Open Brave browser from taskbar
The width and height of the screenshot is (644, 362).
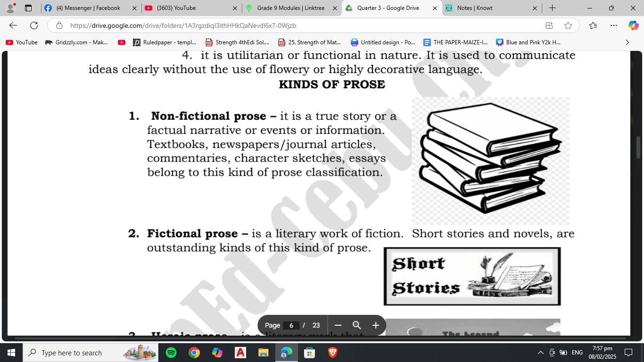tap(332, 353)
